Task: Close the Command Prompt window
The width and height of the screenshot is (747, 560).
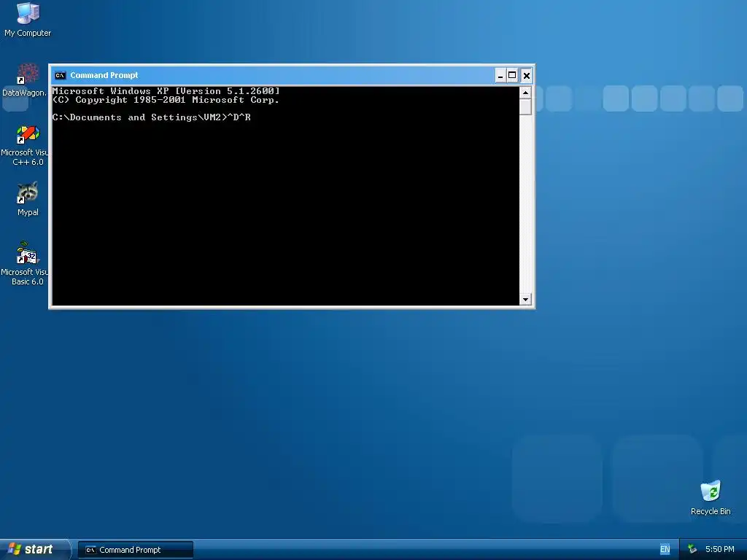Action: [527, 75]
